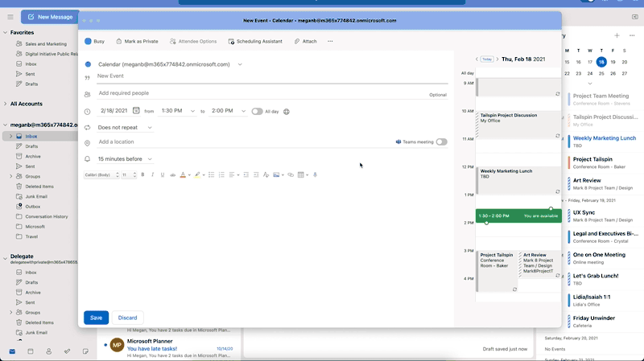
Task: Switch to Calendar view in bottom bar
Action: [31, 351]
